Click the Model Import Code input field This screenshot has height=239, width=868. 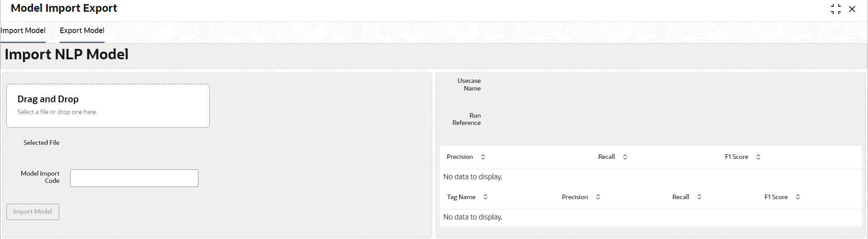coord(134,178)
